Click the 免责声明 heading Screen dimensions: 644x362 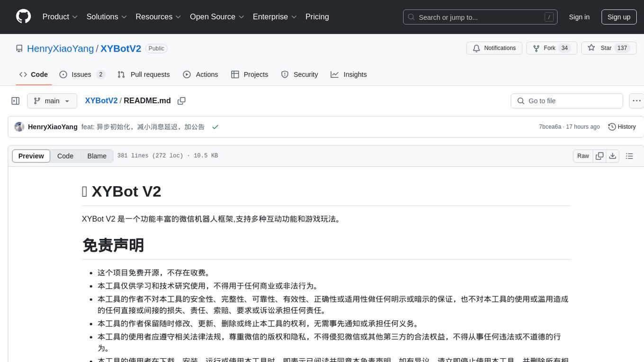113,245
